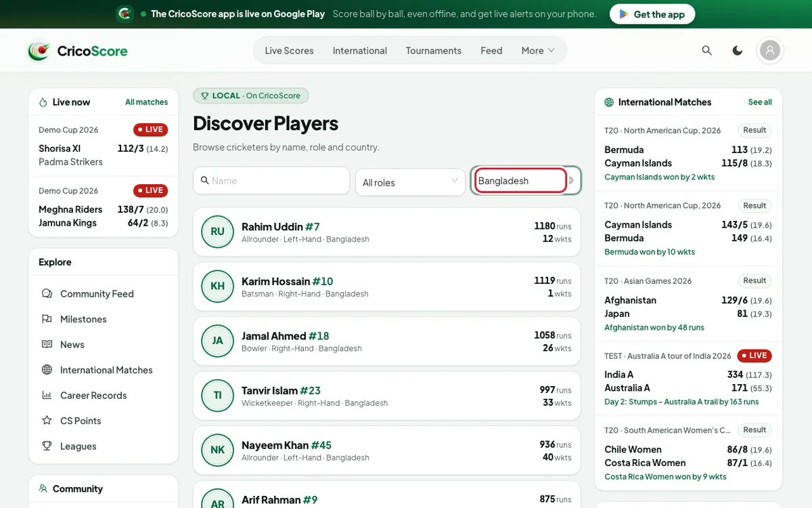The width and height of the screenshot is (812, 508).
Task: Click the magnifier icon in Name field
Action: 204,181
